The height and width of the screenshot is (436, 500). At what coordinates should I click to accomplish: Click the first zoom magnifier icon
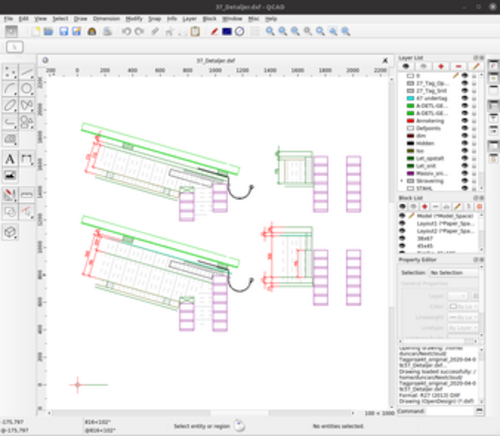[x=270, y=31]
